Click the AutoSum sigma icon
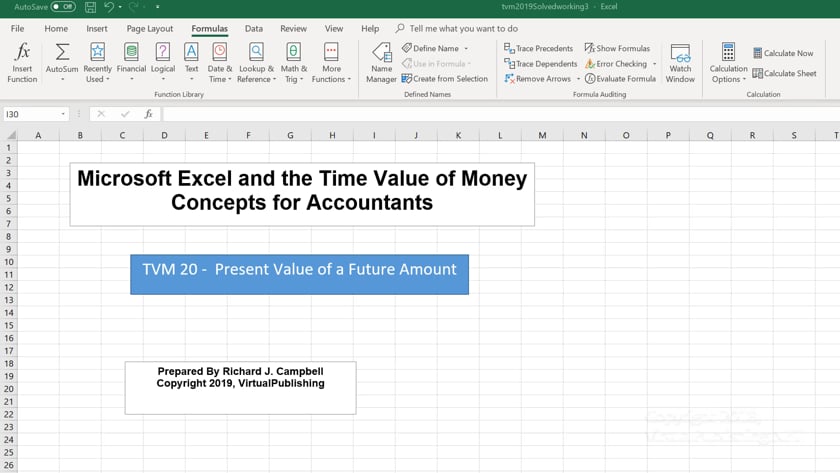 [x=62, y=52]
